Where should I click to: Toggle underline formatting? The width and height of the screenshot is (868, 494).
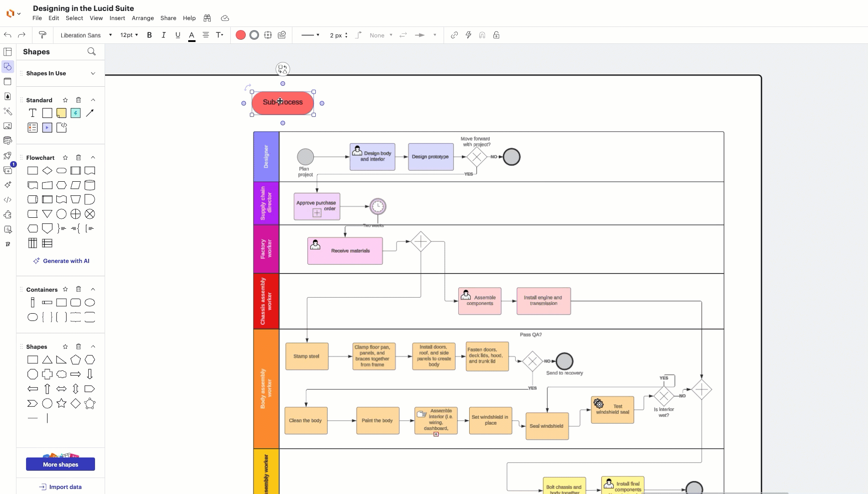point(178,35)
